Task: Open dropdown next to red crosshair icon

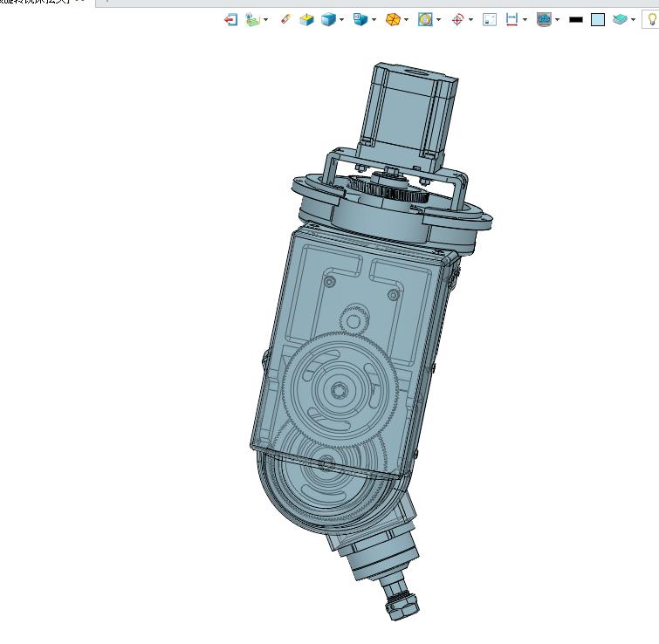Action: [x=470, y=20]
